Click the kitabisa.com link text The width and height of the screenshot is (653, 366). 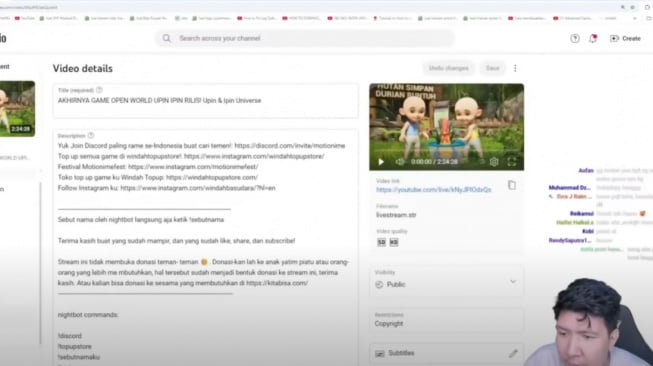pyautogui.click(x=277, y=283)
